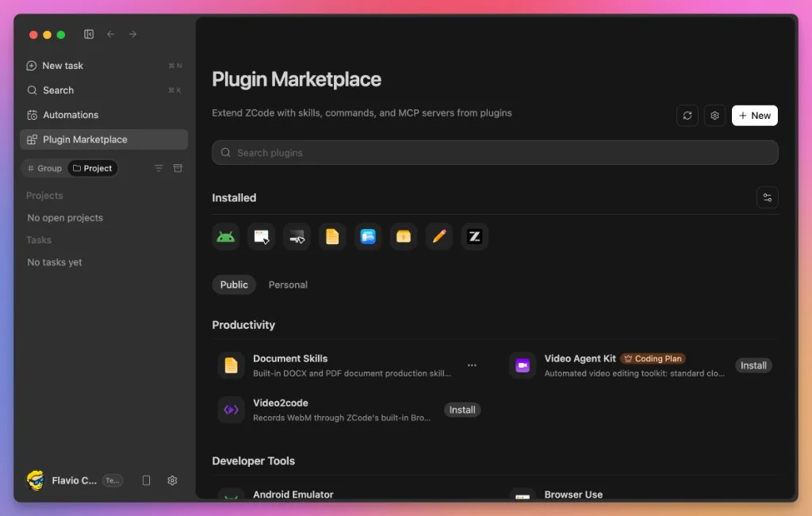Click Flavio user avatar
The height and width of the screenshot is (516, 812).
[x=36, y=480]
